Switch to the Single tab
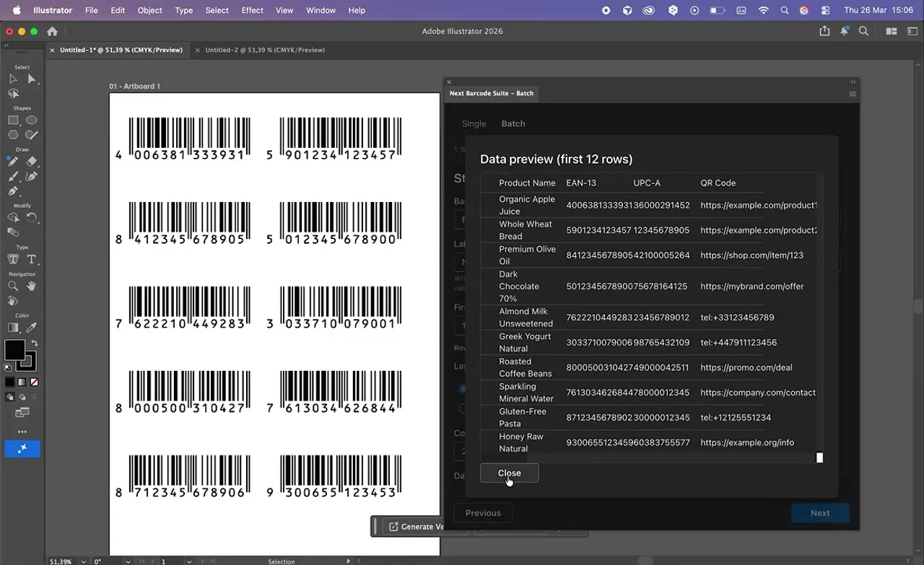This screenshot has width=924, height=565. pyautogui.click(x=474, y=123)
